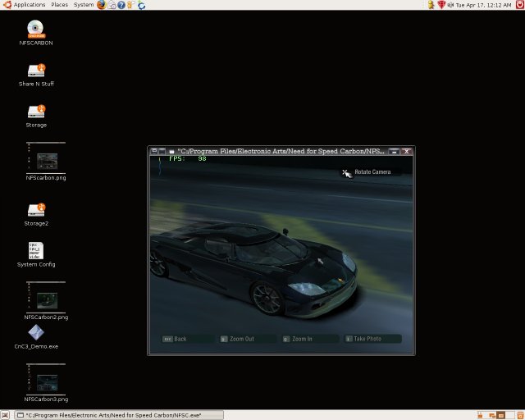Open the date and time clock
This screenshot has width=525, height=420.
pos(483,5)
